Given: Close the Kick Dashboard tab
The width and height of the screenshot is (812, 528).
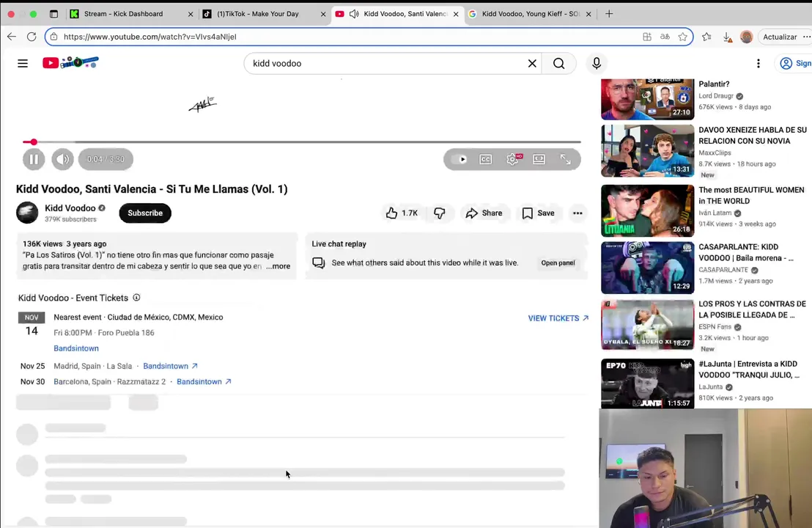Looking at the screenshot, I should click(190, 14).
